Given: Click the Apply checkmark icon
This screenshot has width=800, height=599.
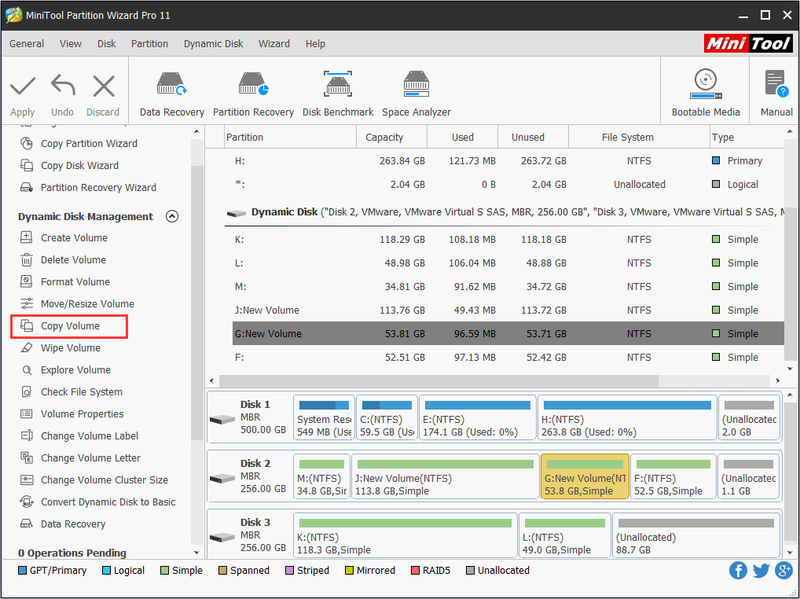Looking at the screenshot, I should click(22, 86).
